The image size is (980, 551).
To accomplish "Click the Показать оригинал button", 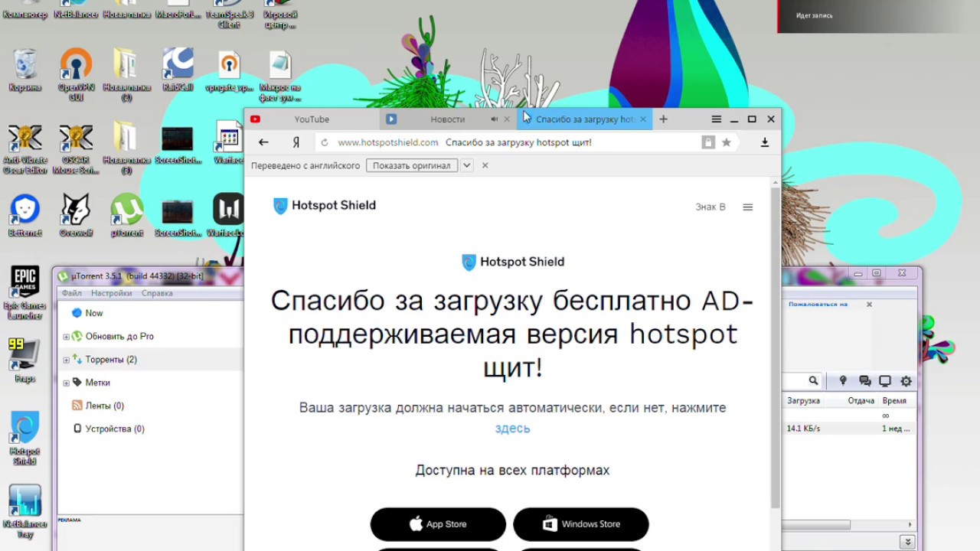I will coord(412,165).
